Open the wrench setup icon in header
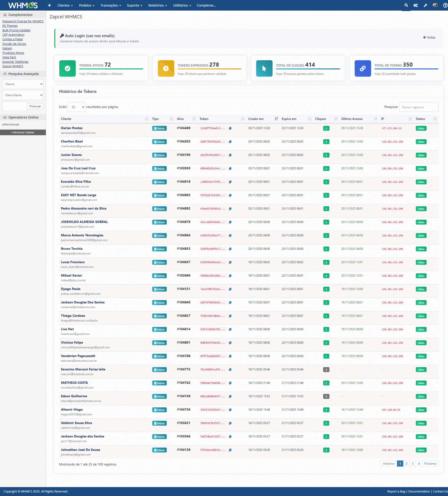This screenshot has width=448, height=496. 425,5
